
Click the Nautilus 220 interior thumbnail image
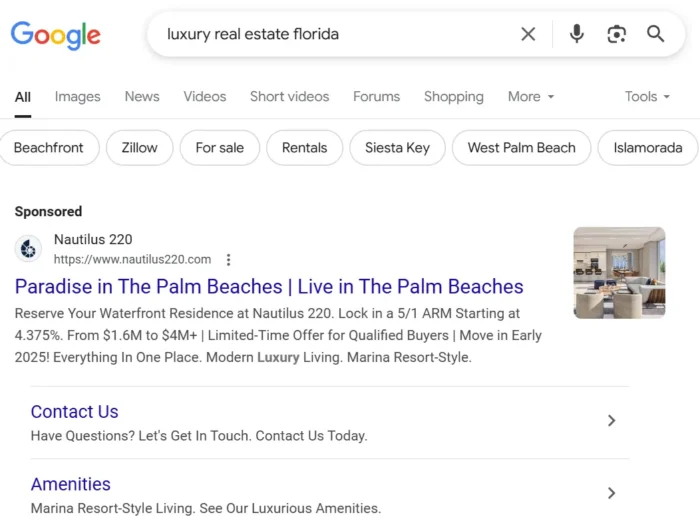pyautogui.click(x=619, y=273)
